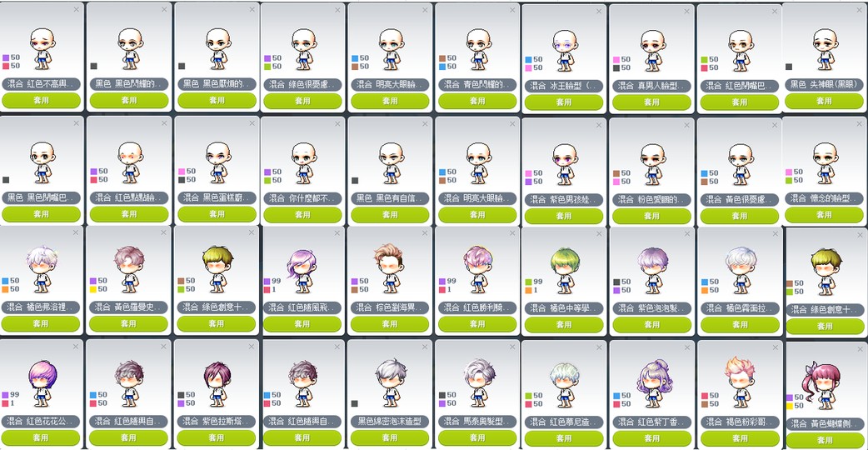868x450 pixels.
Task: Click 套用 under 紫色泡泡髮 card
Action: pyautogui.click(x=651, y=324)
